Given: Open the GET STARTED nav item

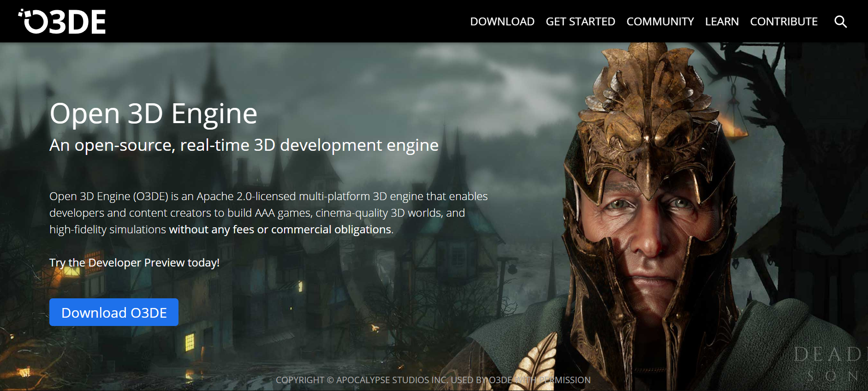Looking at the screenshot, I should 580,22.
